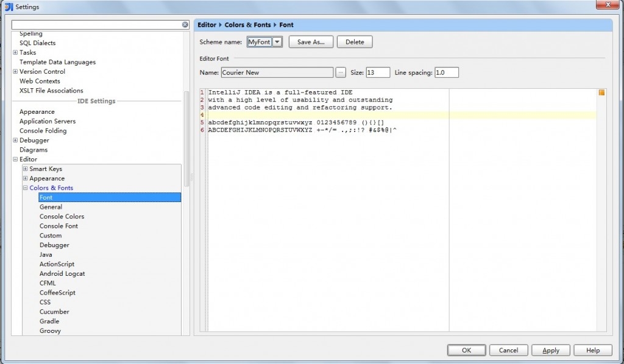Confirm with the OK button
Viewport: 624px width, 364px height.
466,350
